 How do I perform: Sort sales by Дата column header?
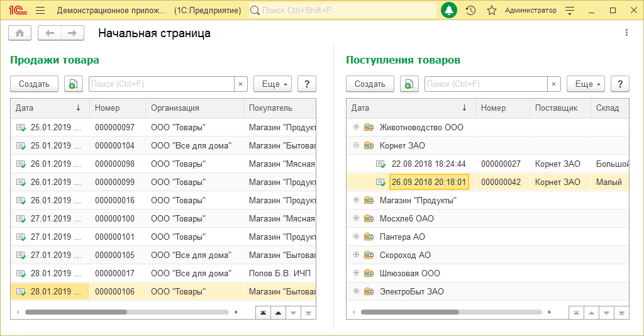point(50,108)
